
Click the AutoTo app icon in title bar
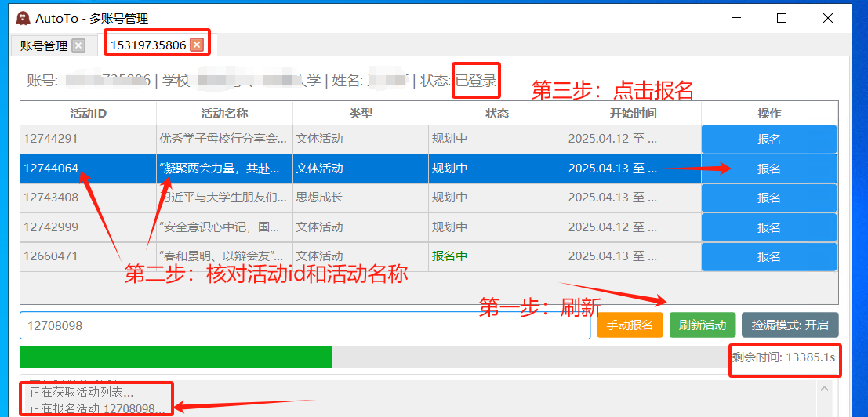(23, 18)
